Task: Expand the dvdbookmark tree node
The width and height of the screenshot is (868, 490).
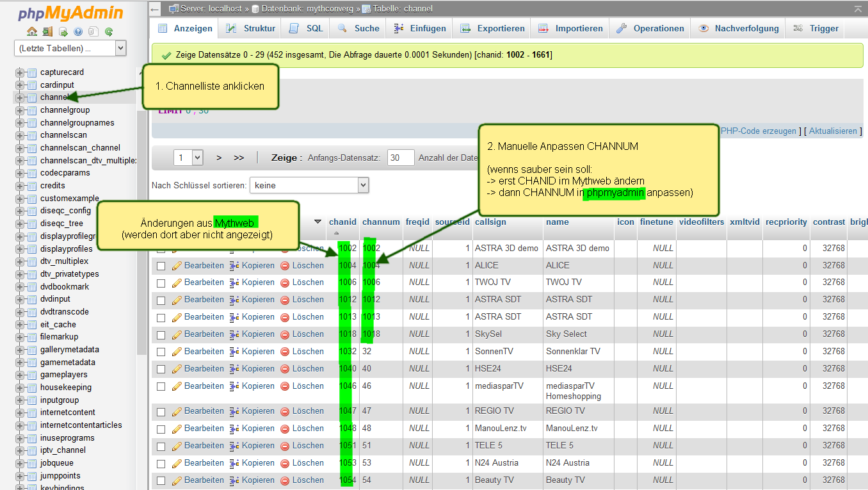Action: click(x=20, y=287)
